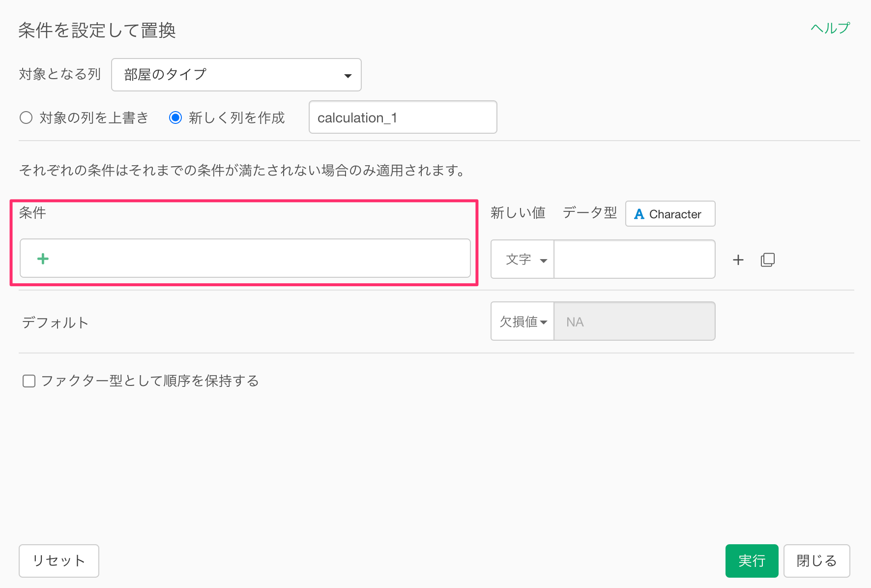Click the 対象となる列 label
This screenshot has width=871, height=588.
coord(60,74)
